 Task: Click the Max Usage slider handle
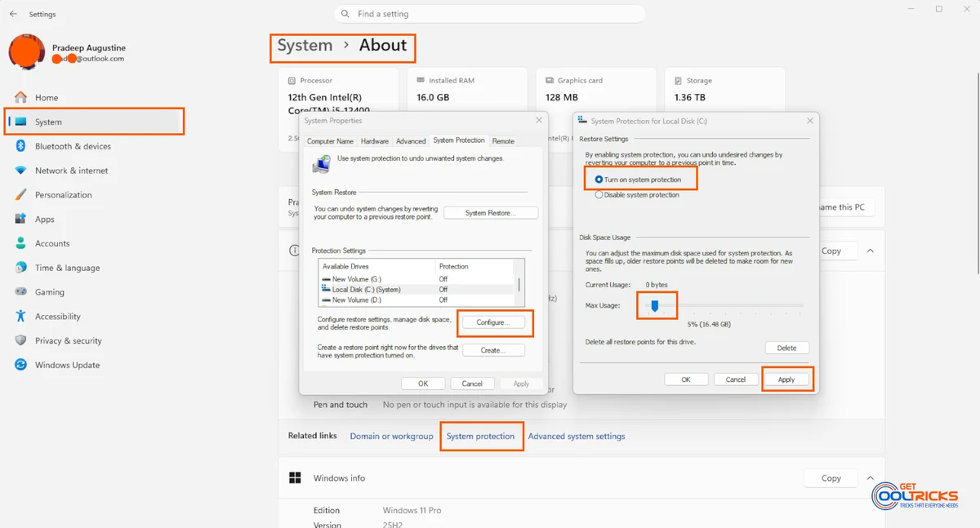(x=654, y=306)
